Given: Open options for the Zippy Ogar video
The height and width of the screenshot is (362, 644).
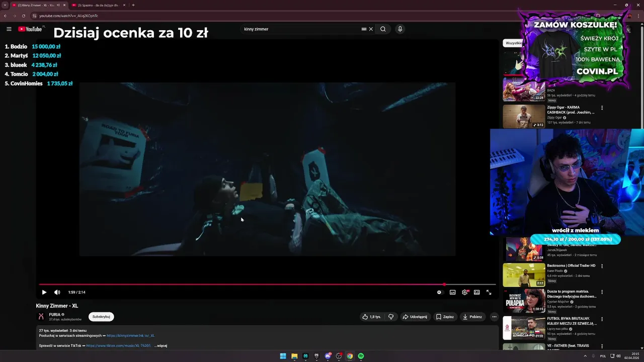Looking at the screenshot, I should point(602,108).
